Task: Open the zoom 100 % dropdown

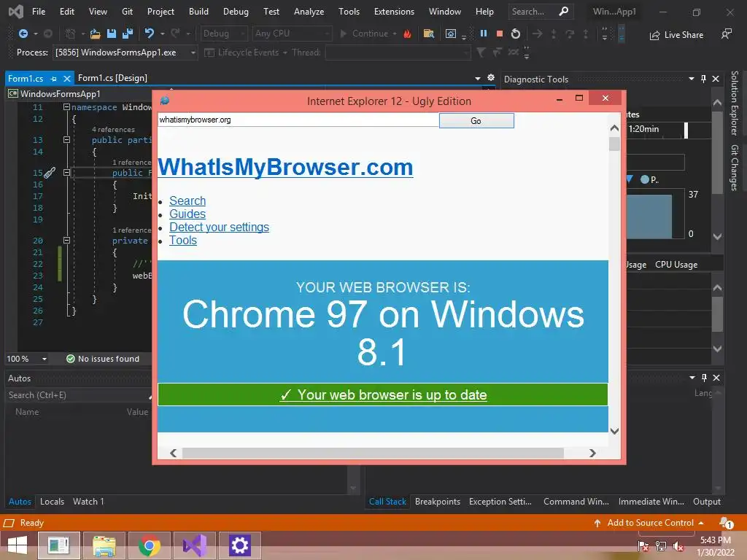Action: (x=44, y=359)
